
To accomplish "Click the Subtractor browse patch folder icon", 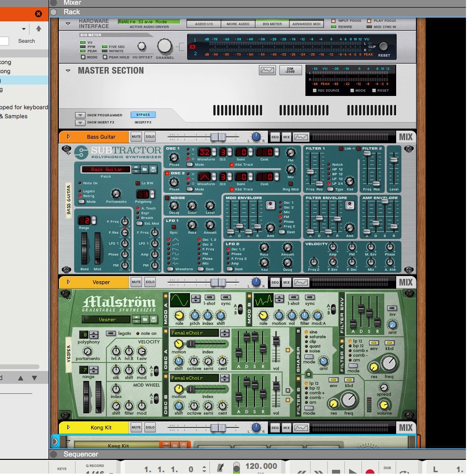I will [x=145, y=169].
